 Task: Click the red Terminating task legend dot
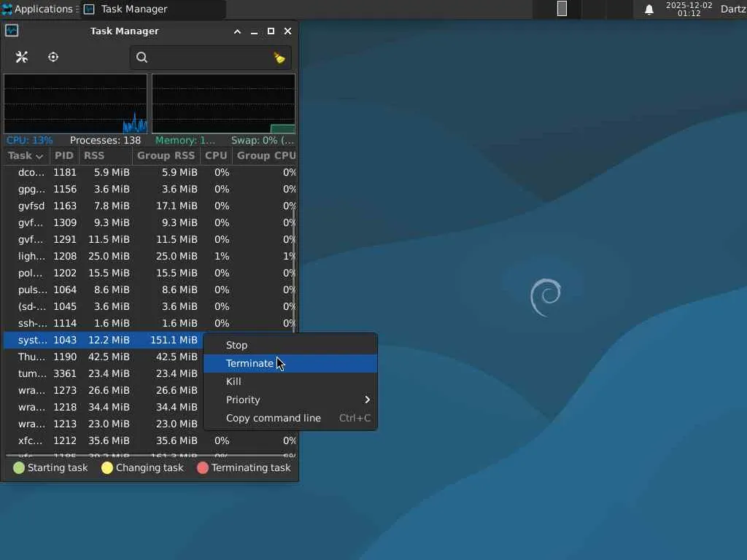pyautogui.click(x=203, y=467)
